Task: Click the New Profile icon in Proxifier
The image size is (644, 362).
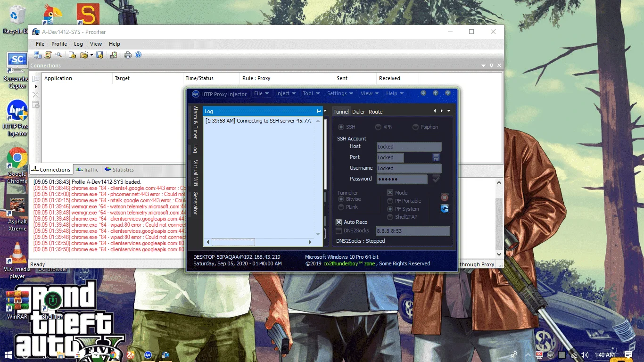Action: click(x=72, y=55)
